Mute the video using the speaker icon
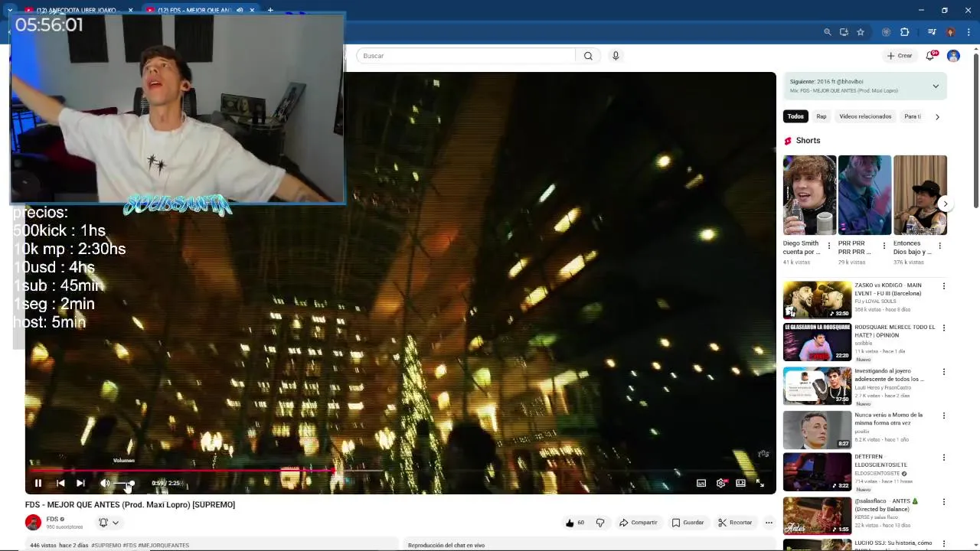This screenshot has height=551, width=980. click(x=105, y=483)
